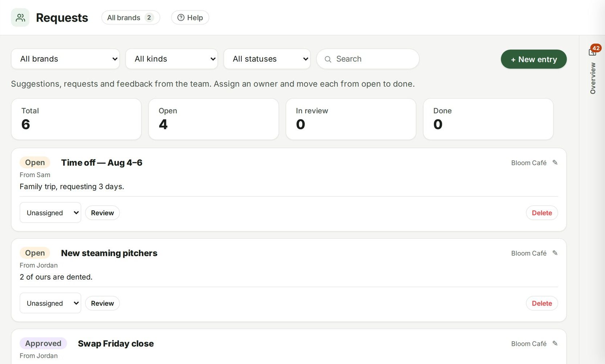Delete the New steaming pitchers request
Viewport: 605px width, 364px height.
(x=542, y=303)
